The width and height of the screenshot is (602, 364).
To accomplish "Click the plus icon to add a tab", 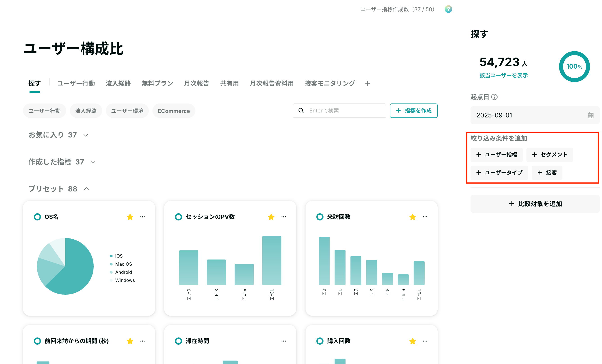I will point(367,83).
